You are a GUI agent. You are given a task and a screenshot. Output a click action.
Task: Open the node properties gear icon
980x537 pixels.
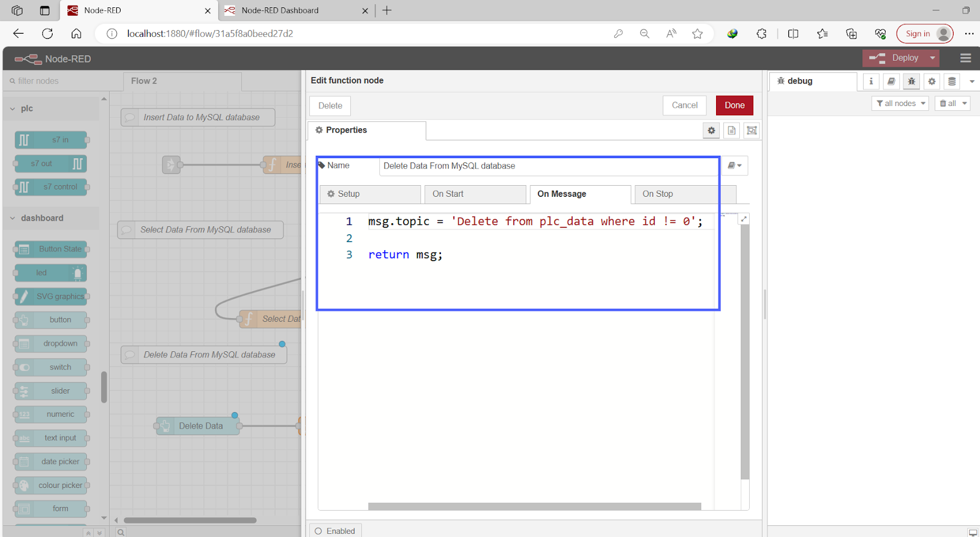[711, 131]
